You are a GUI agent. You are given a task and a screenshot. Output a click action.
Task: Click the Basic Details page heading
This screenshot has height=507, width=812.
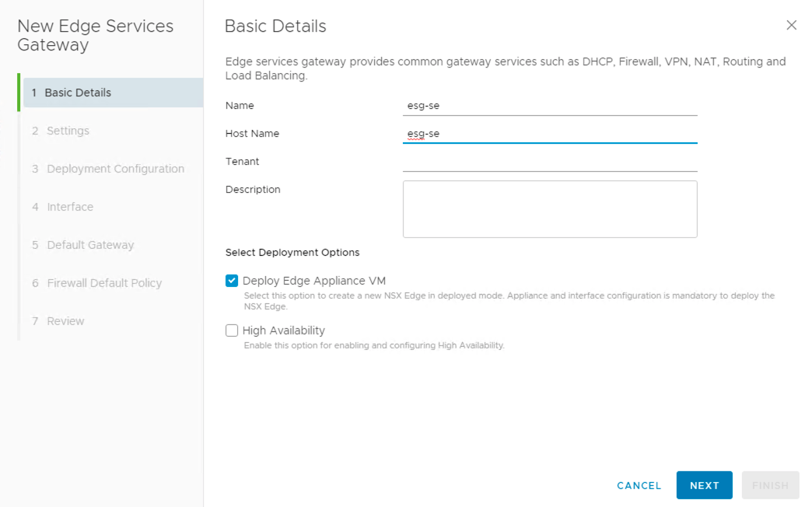click(x=275, y=26)
